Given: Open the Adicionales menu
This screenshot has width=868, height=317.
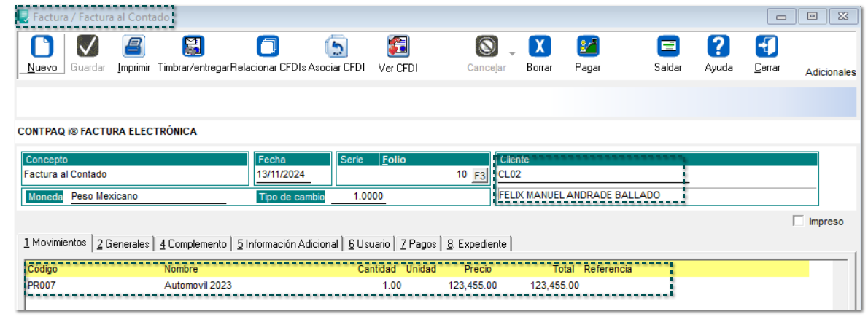Looking at the screenshot, I should (x=830, y=72).
